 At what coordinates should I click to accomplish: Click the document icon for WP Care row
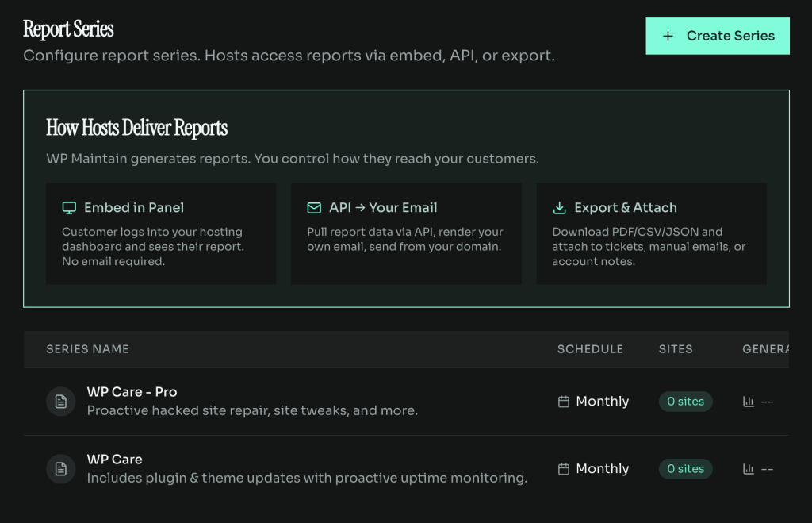[x=60, y=469]
